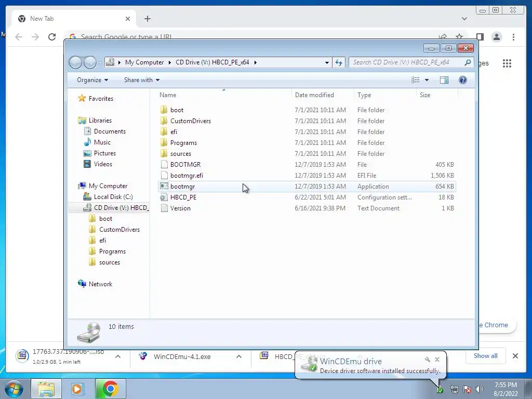Screen dimensions: 532x399
Task: Click CD Drive (V:) breadcrumb segment
Action: tap(212, 62)
